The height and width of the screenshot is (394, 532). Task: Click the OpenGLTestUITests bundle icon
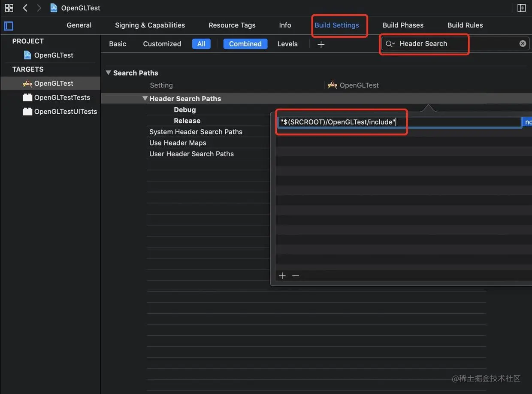27,112
